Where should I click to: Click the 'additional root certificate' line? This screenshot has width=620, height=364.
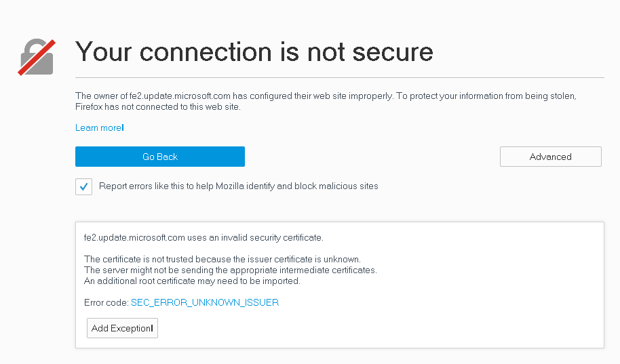point(192,281)
